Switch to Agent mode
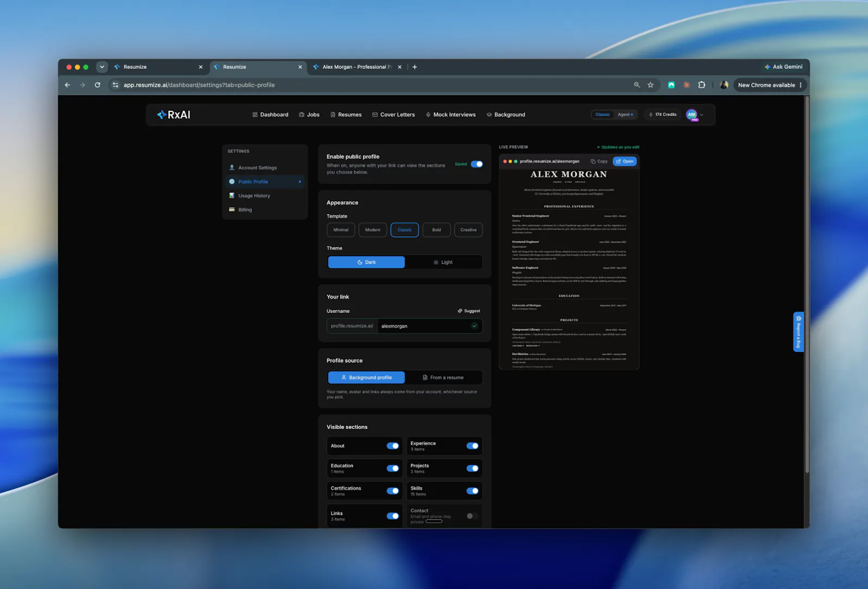This screenshot has height=589, width=868. (625, 114)
